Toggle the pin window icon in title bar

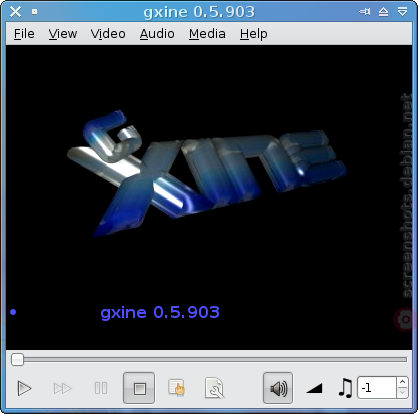click(365, 12)
